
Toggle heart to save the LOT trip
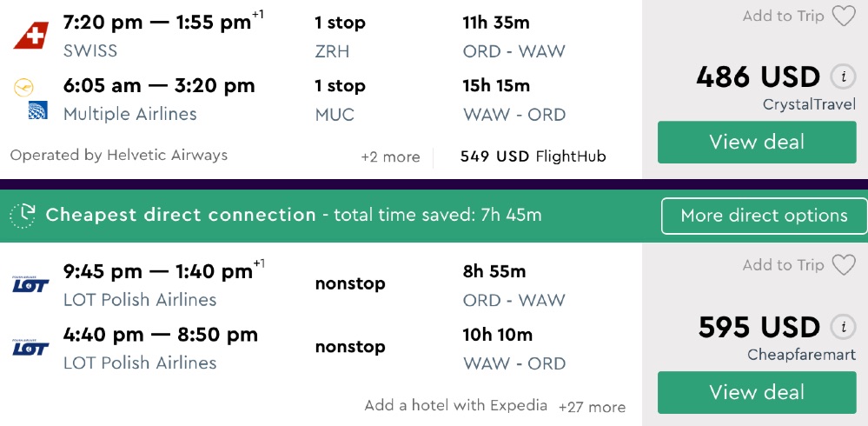point(844,265)
